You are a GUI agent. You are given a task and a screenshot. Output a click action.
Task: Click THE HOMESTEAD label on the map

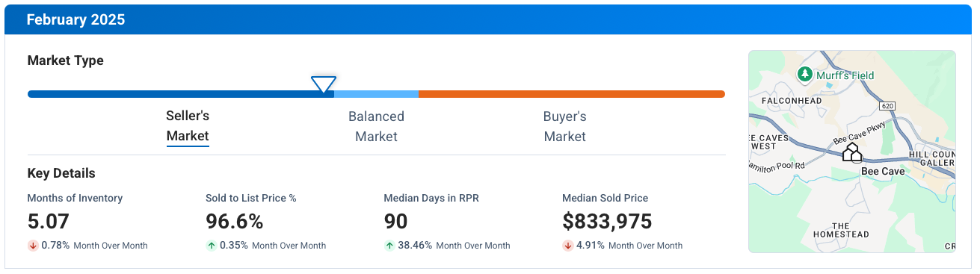841,230
